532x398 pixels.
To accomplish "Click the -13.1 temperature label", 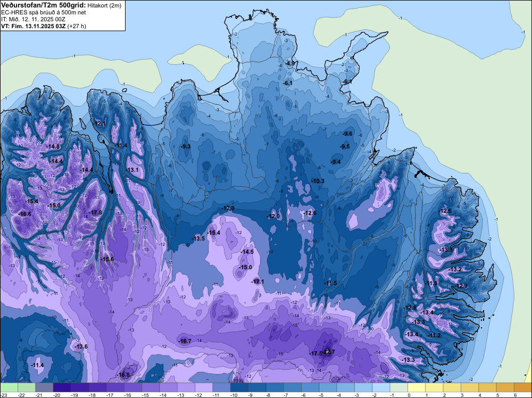I will (132, 170).
